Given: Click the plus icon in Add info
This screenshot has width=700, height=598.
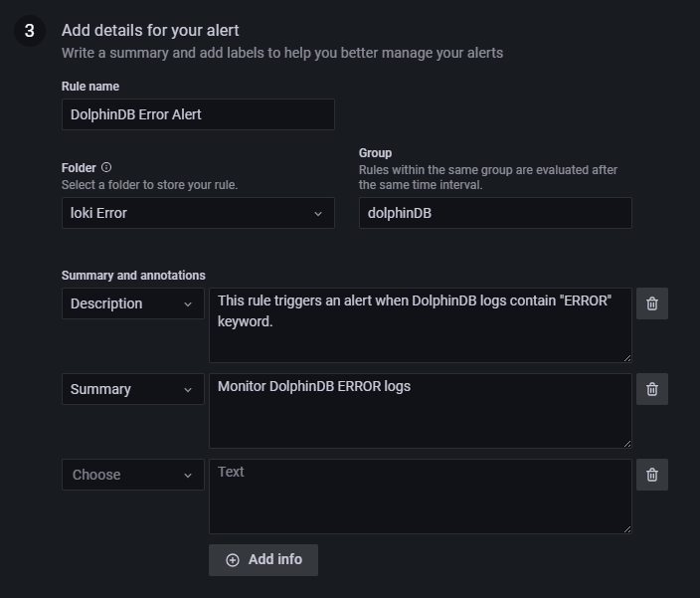Looking at the screenshot, I should (233, 560).
